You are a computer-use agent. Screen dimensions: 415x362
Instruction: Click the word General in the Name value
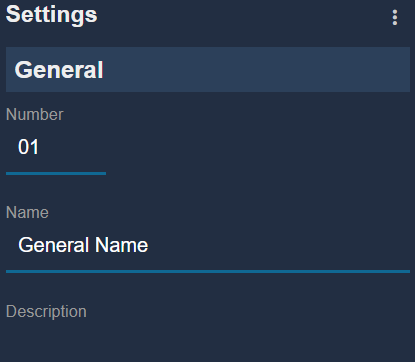click(x=54, y=245)
